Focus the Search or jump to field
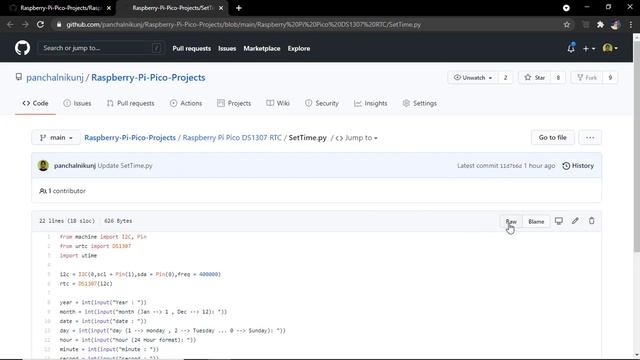The width and height of the screenshot is (640, 360). coord(101,48)
